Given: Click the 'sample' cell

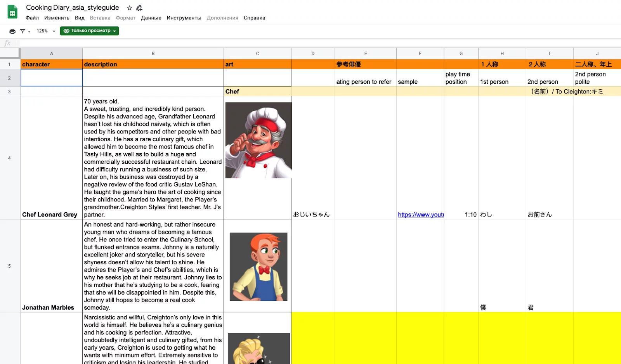Looking at the screenshot, I should [x=420, y=78].
